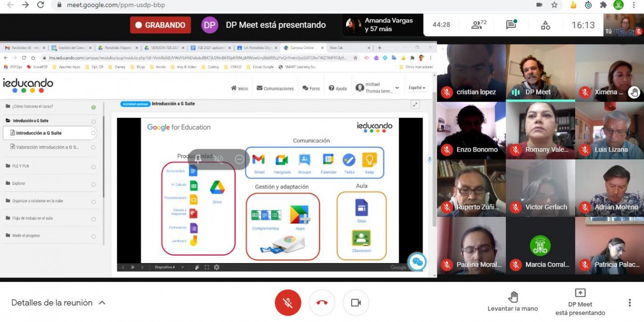Click the camera indicator in the address bar
Image resolution: width=644 pixels, height=322 pixels.
[x=539, y=5]
